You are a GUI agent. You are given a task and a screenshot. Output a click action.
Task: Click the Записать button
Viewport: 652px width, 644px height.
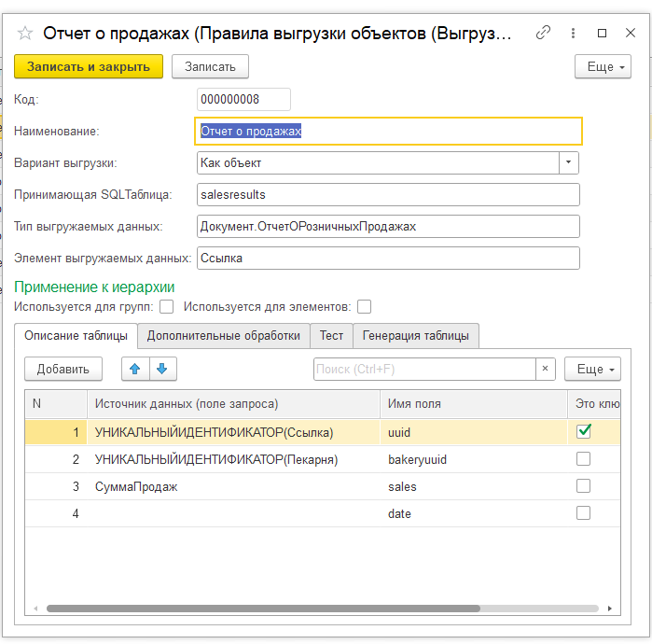tap(211, 66)
